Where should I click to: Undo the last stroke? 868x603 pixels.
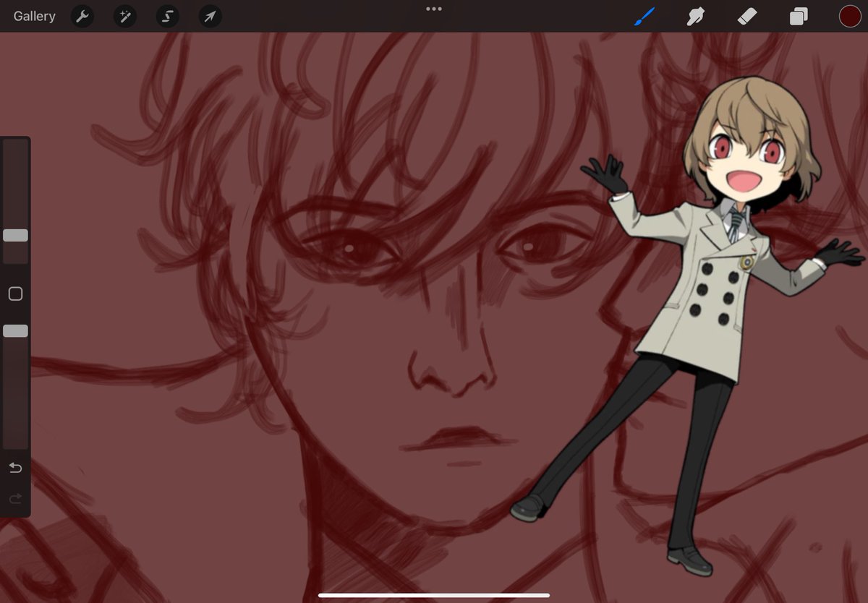[x=15, y=468]
